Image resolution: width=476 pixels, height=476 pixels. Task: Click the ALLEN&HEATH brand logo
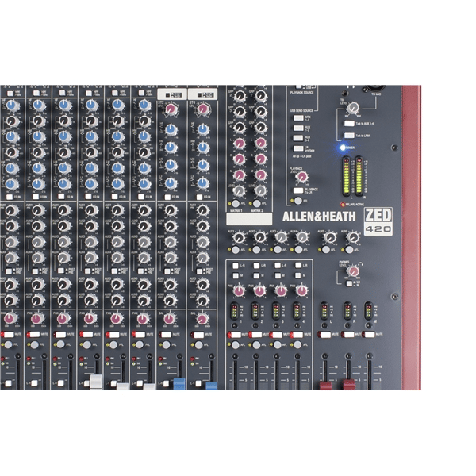[x=319, y=216]
